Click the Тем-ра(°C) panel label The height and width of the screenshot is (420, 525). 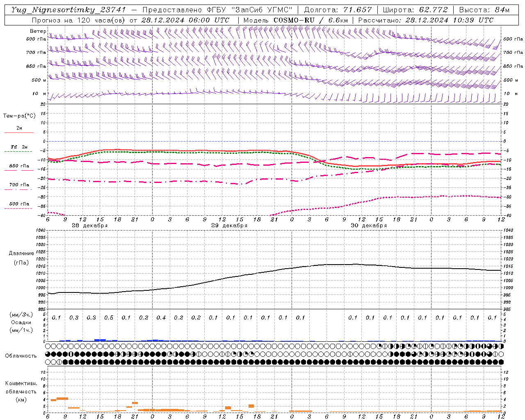(19, 116)
